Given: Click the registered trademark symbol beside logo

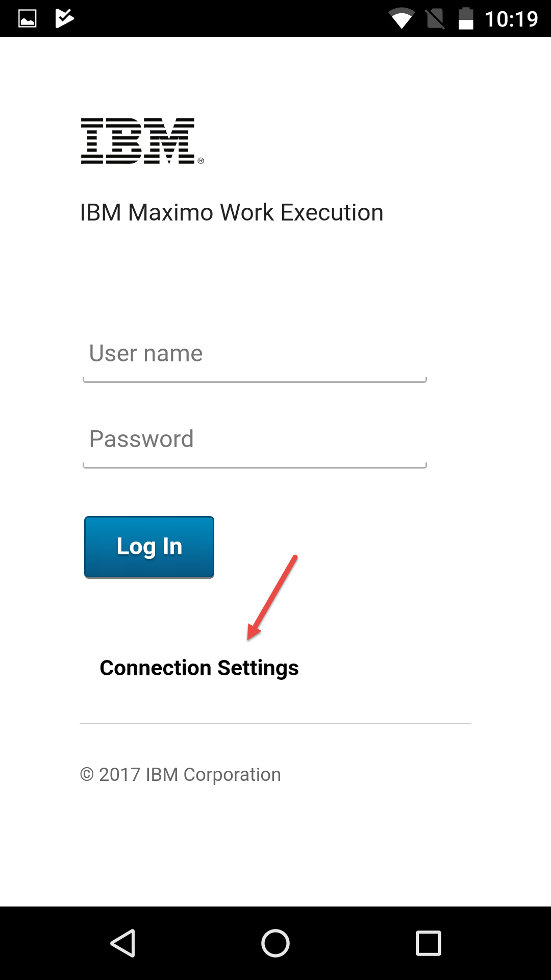Looking at the screenshot, I should click(x=201, y=161).
